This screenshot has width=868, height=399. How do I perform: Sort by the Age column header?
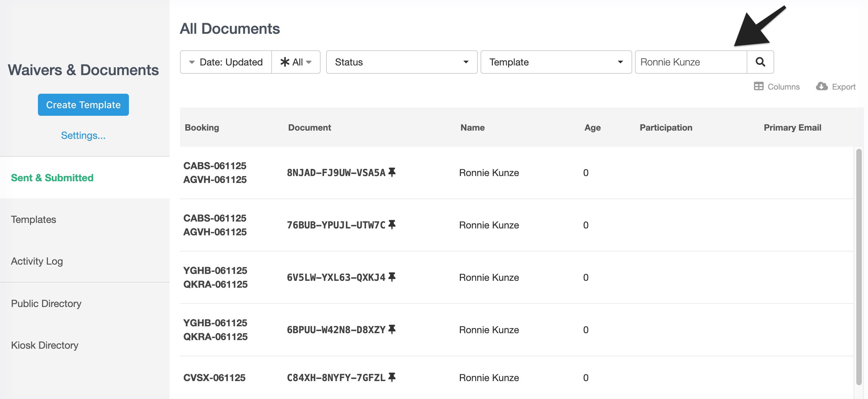coord(593,128)
